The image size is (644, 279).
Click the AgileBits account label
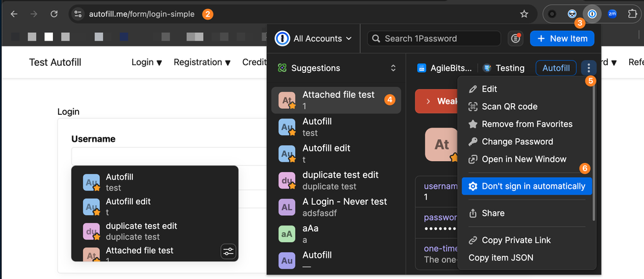click(444, 68)
